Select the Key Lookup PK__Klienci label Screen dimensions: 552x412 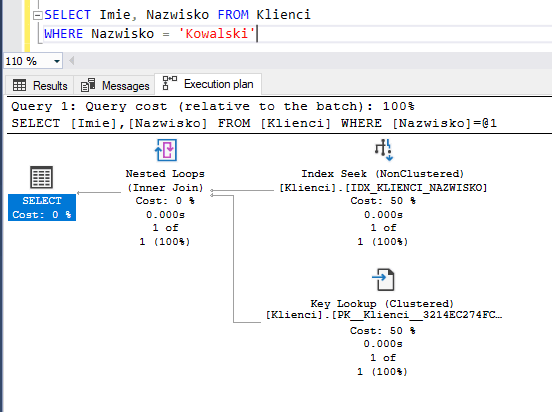coord(384,314)
